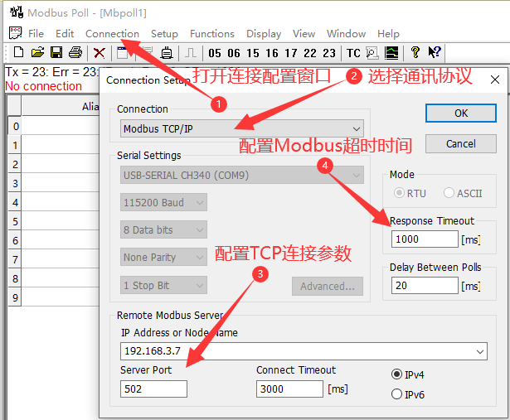Click the communication traffic magnifier icon
Viewport: 510px width, 420px height.
click(372, 53)
